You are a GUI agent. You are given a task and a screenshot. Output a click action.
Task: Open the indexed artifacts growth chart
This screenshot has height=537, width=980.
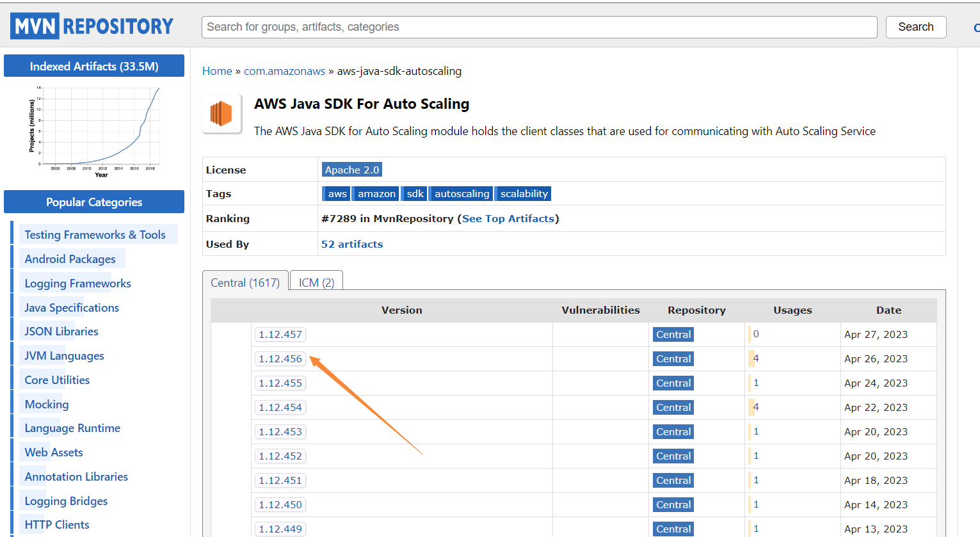[x=94, y=132]
